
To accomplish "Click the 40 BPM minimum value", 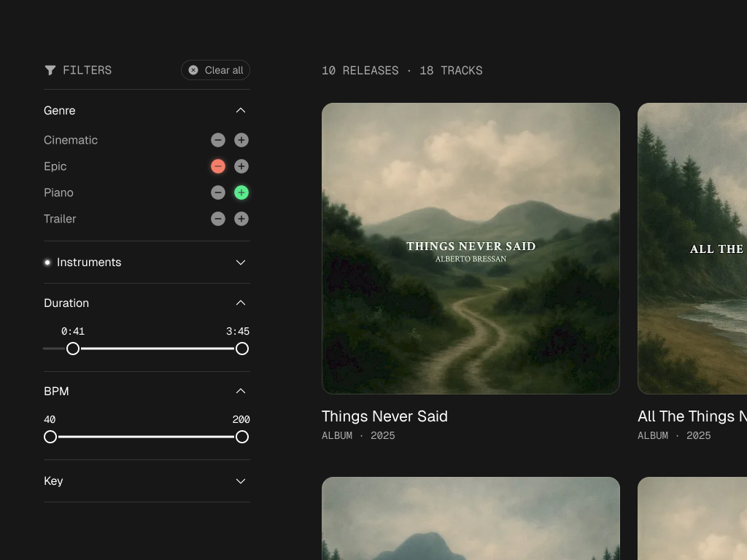I will point(50,419).
